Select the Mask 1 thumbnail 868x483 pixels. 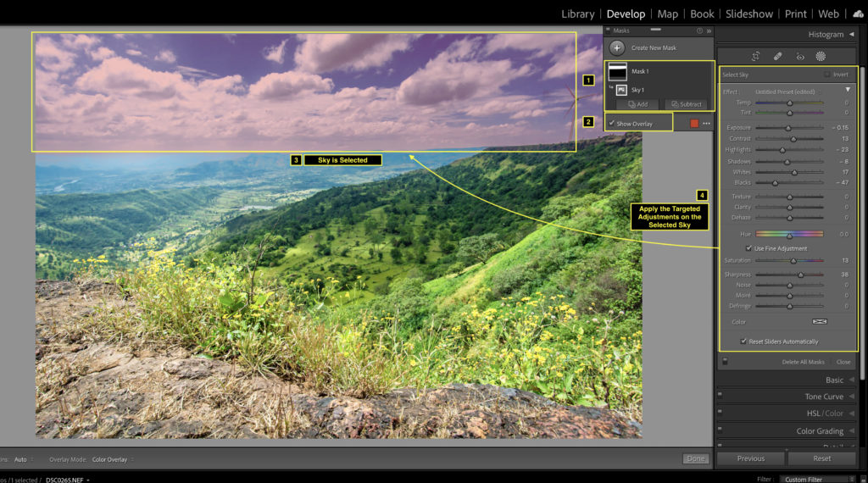point(617,71)
